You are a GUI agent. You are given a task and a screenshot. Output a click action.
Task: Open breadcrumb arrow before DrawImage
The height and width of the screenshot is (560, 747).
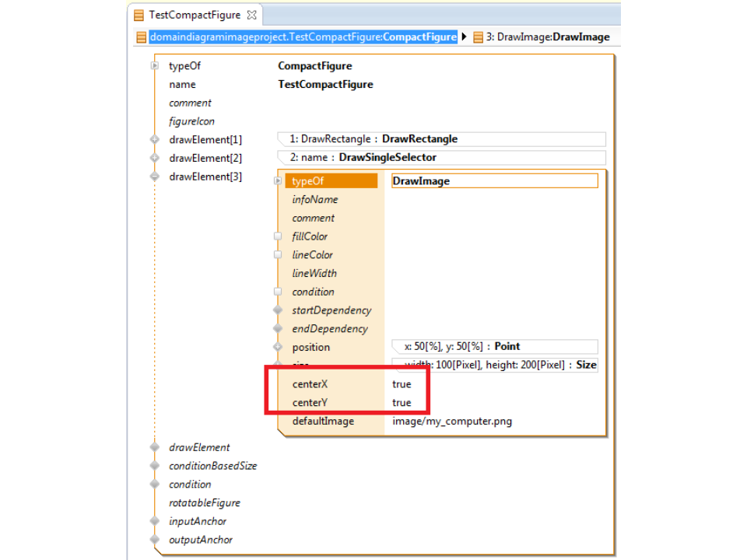pos(465,37)
